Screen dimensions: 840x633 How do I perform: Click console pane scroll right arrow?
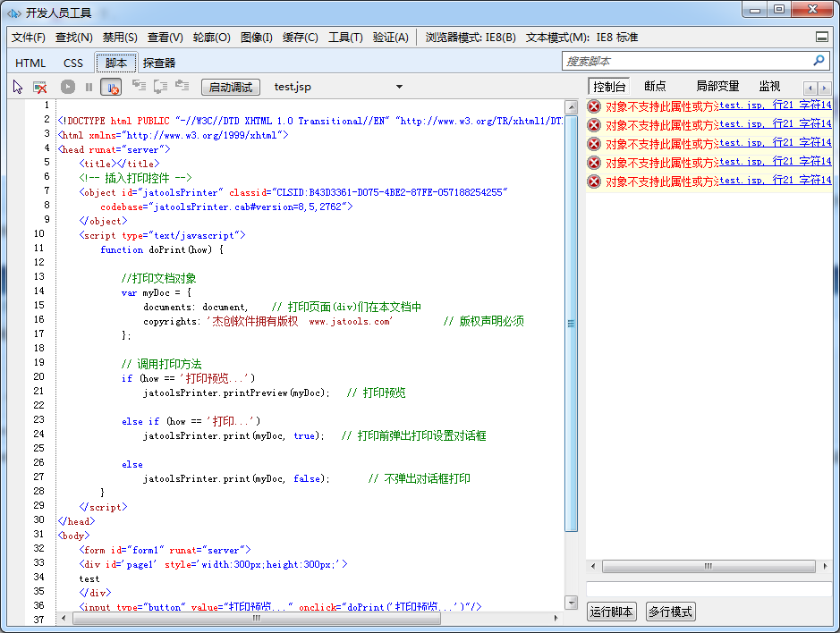[x=825, y=566]
